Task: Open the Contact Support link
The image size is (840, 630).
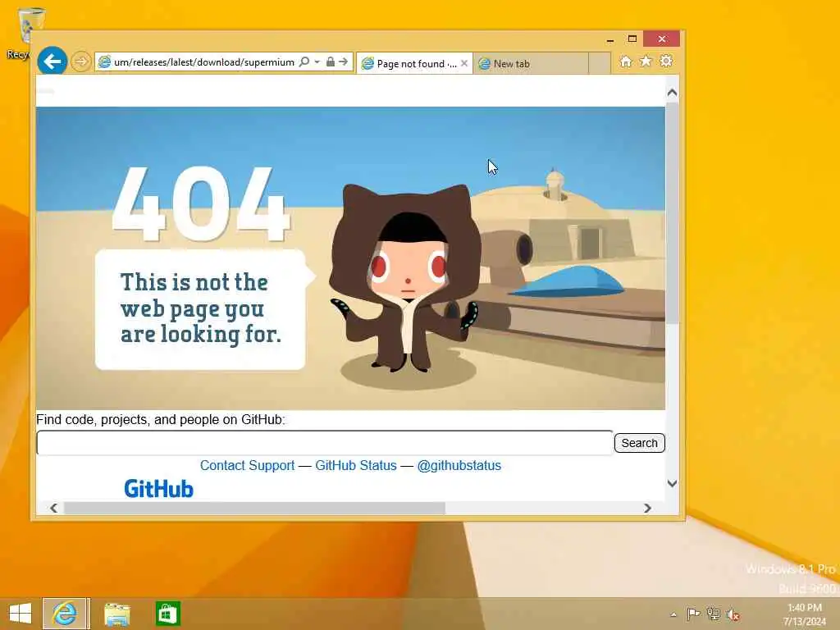Action: 248,466
